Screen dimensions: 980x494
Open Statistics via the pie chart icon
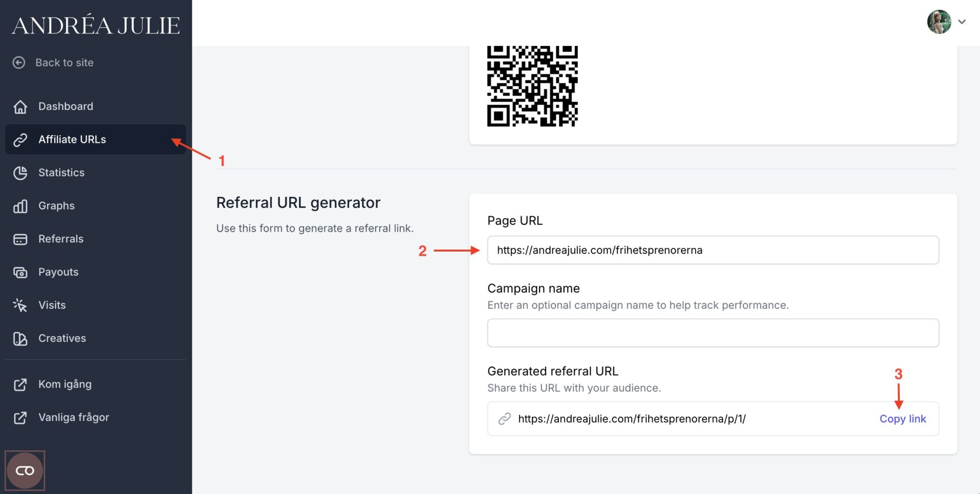click(x=20, y=173)
